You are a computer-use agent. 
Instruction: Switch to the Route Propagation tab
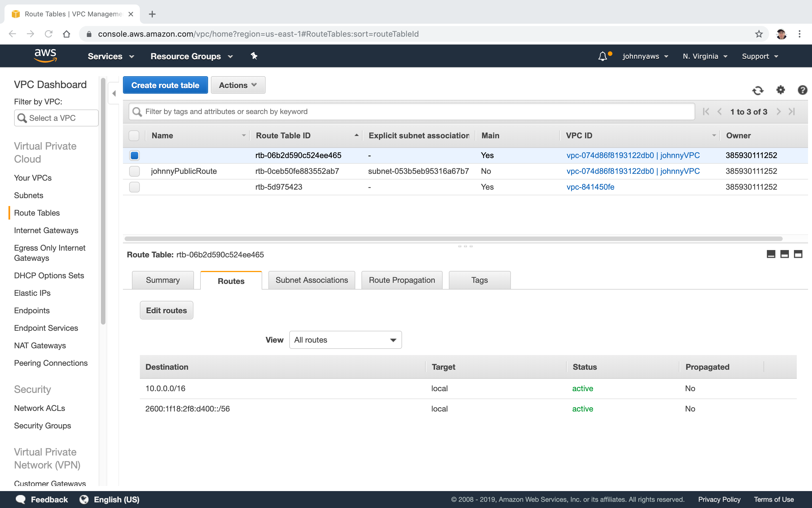coord(402,280)
